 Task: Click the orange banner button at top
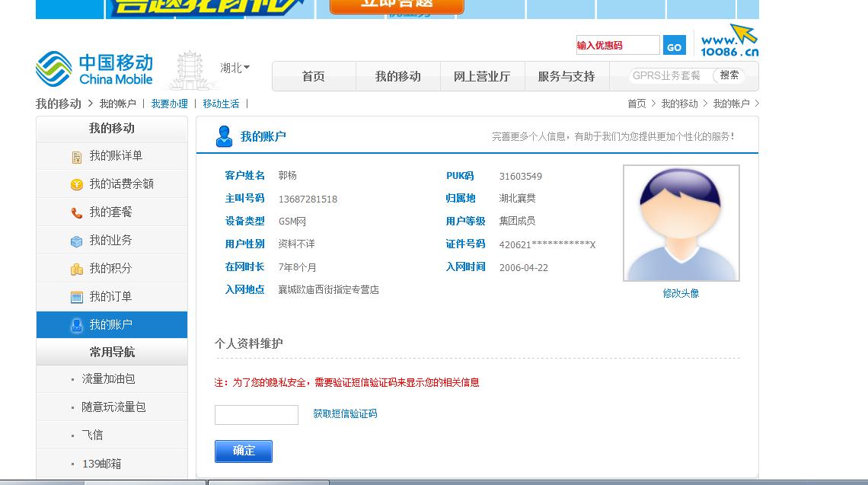point(397,5)
